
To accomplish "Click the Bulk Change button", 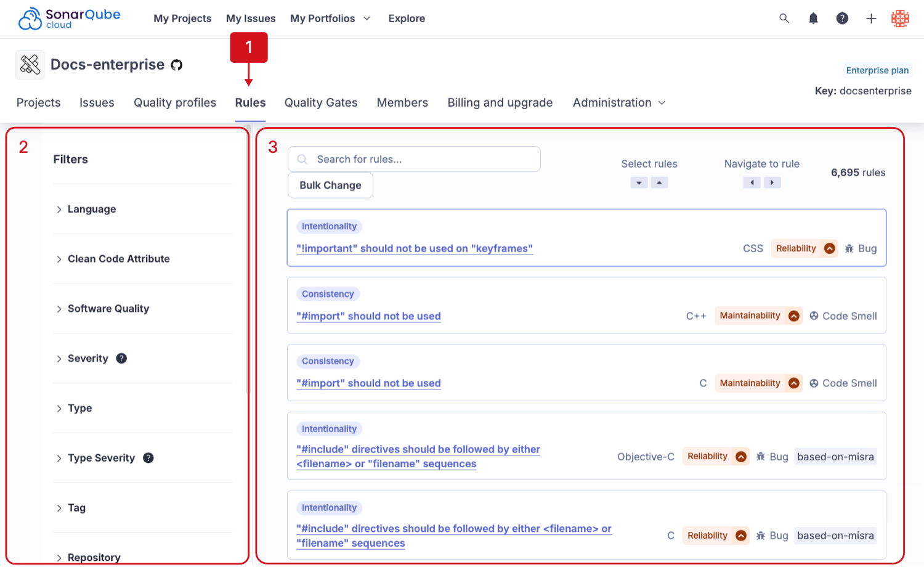I will 330,185.
